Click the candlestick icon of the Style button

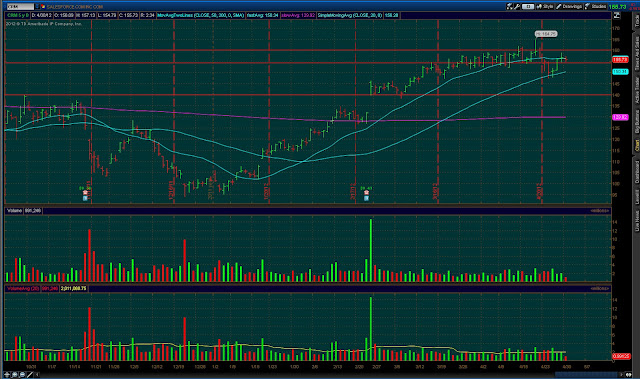539,7
